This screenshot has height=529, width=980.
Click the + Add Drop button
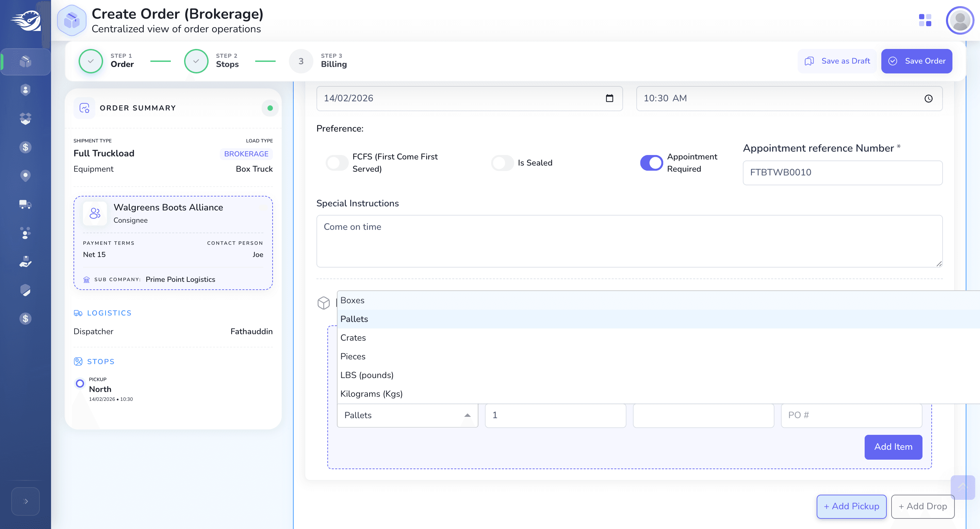click(x=922, y=506)
